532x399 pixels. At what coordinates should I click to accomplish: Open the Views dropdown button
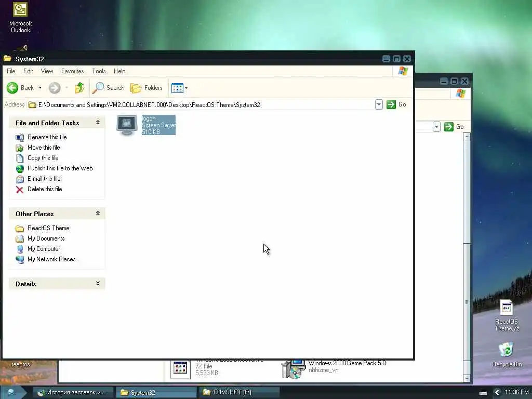point(179,88)
